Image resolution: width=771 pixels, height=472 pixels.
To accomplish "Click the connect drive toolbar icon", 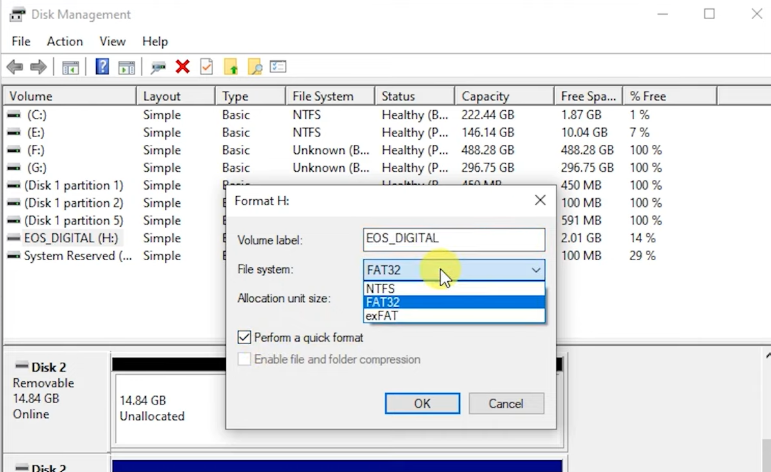I will pos(158,67).
